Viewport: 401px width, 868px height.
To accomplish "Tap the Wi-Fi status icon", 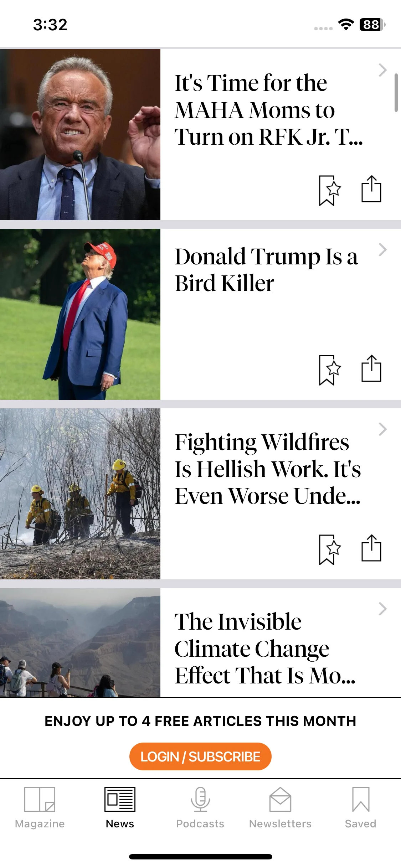I will point(346,25).
